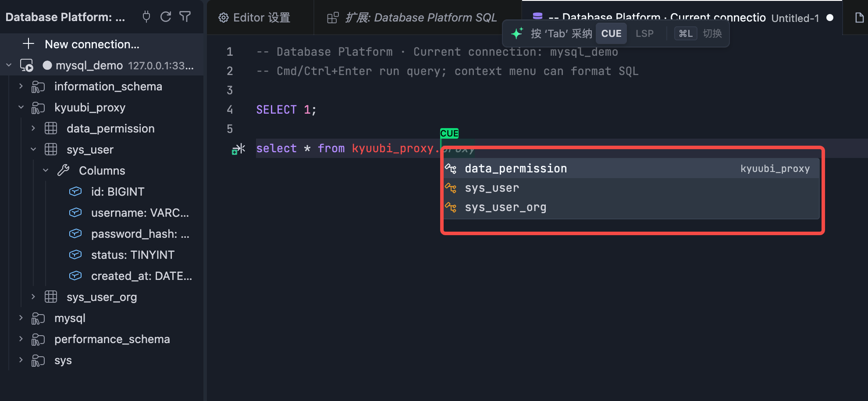Click the kyuubi_proxy database icon
Screen dimensions: 868x401
click(x=38, y=107)
